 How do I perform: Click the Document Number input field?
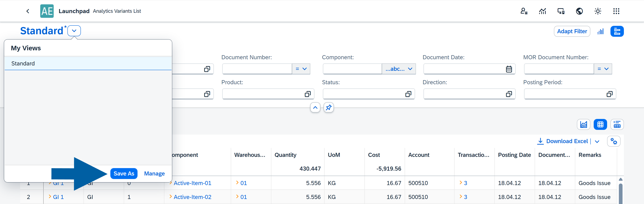click(x=257, y=69)
